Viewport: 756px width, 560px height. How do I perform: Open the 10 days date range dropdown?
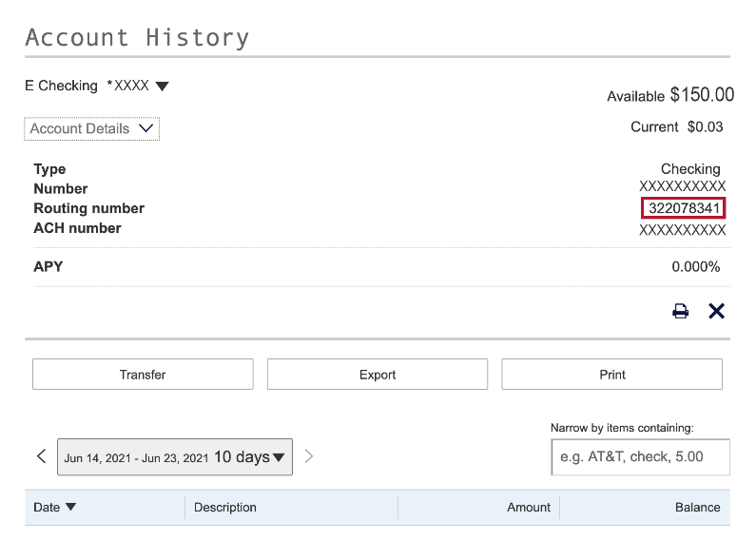tap(175, 457)
